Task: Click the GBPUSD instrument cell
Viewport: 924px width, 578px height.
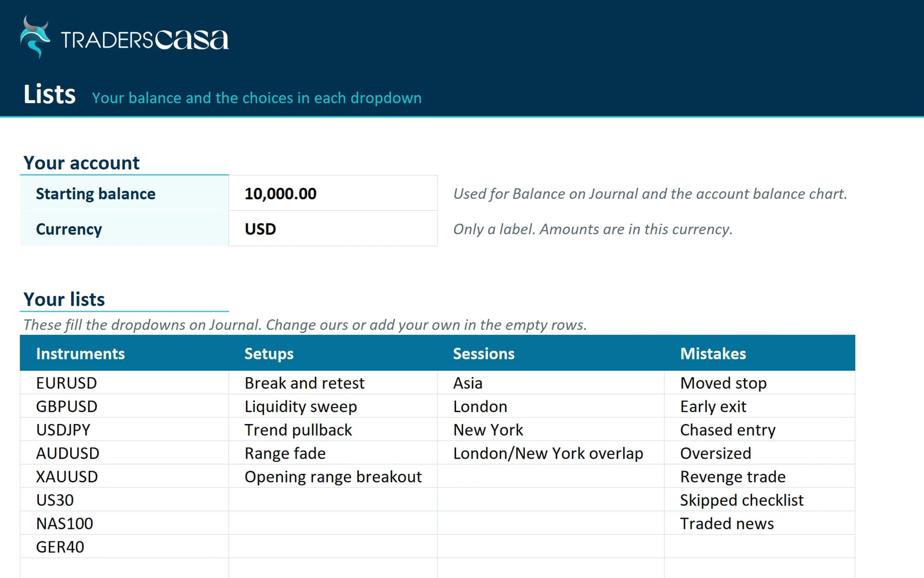Action: [124, 406]
